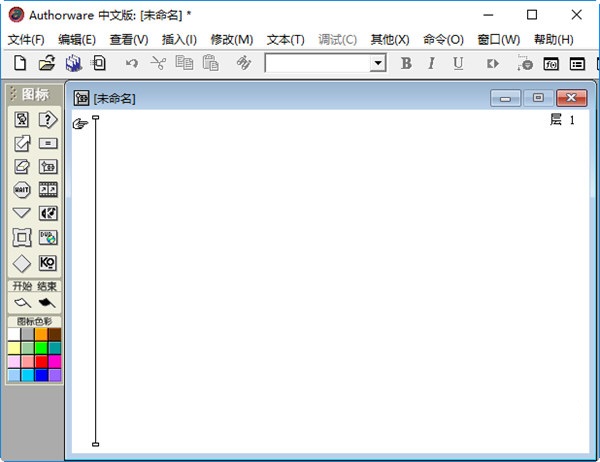Click the Paste toolbar icon
The height and width of the screenshot is (462, 600).
pyautogui.click(x=210, y=63)
